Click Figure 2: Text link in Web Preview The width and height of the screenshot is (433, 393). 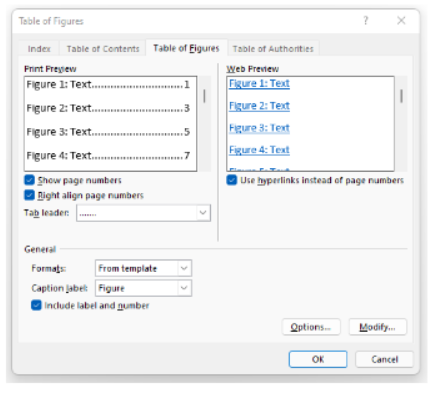tap(259, 106)
